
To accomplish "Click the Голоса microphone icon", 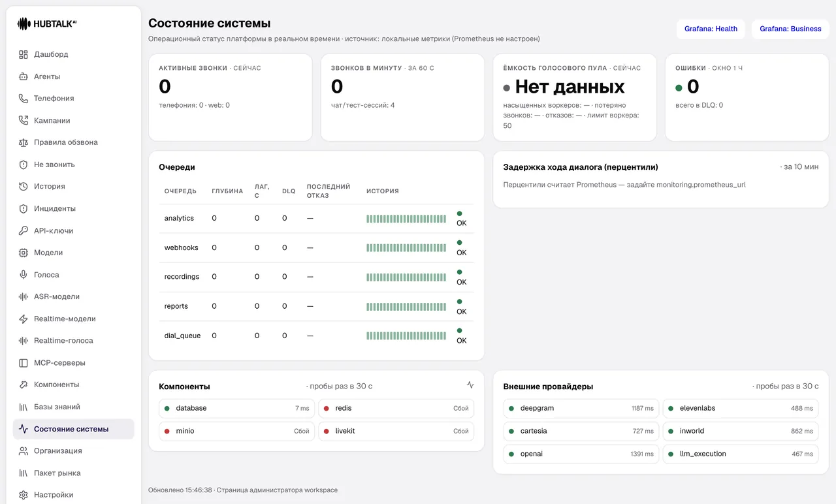I will click(x=24, y=275).
